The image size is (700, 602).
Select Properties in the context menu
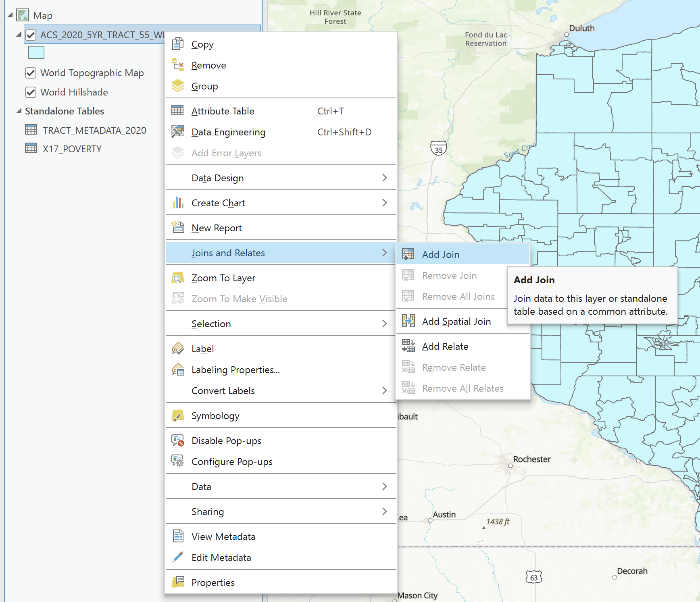point(213,582)
